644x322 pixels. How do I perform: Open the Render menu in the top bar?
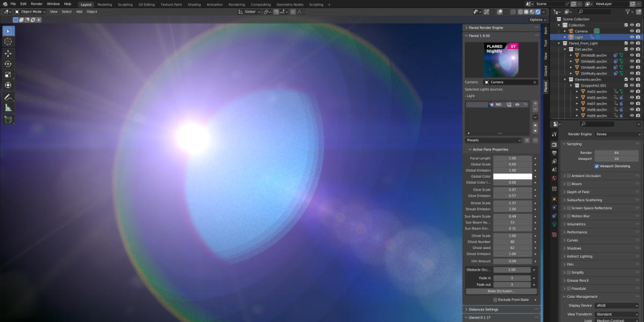(36, 4)
